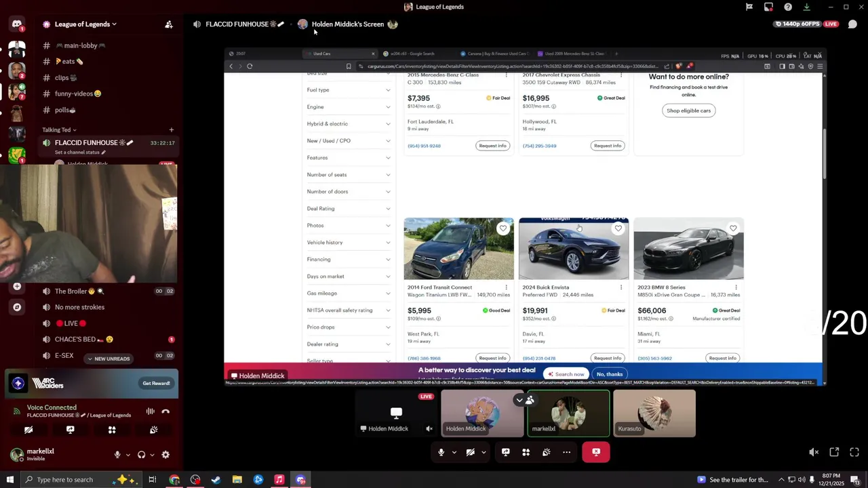Screen dimensions: 868x488
Task: Join CHACE'S BED voice channel
Action: click(83, 340)
